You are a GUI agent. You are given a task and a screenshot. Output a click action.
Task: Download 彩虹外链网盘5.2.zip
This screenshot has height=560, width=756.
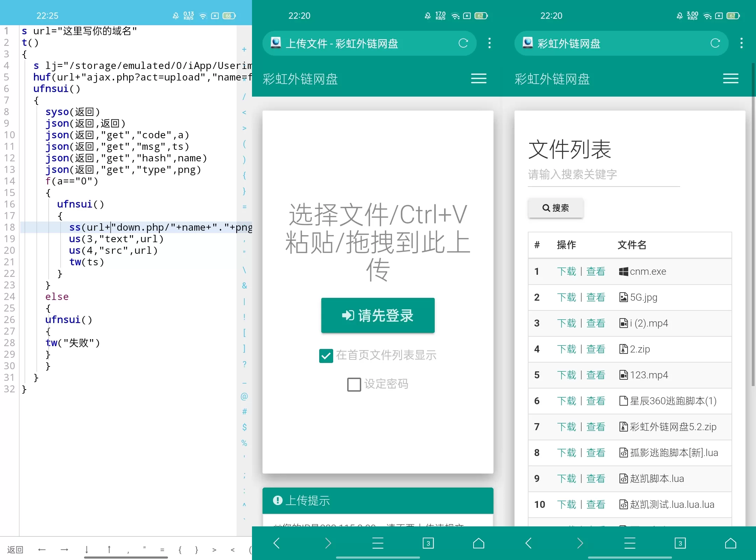[566, 427]
